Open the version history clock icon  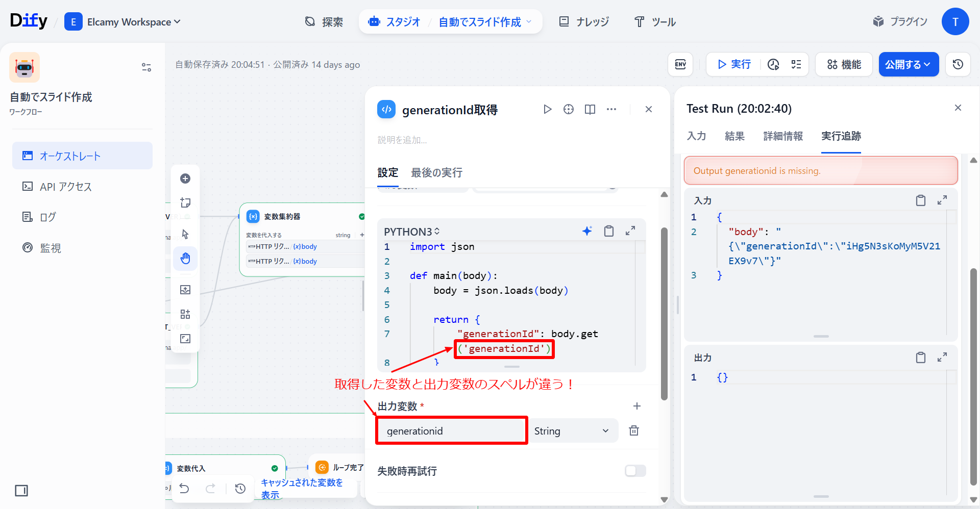958,64
